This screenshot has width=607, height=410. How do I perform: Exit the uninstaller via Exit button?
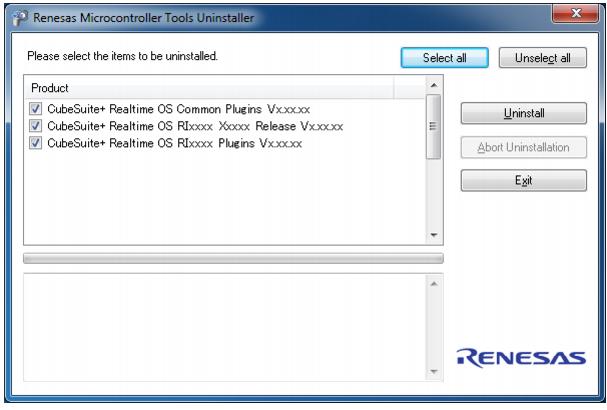(523, 181)
